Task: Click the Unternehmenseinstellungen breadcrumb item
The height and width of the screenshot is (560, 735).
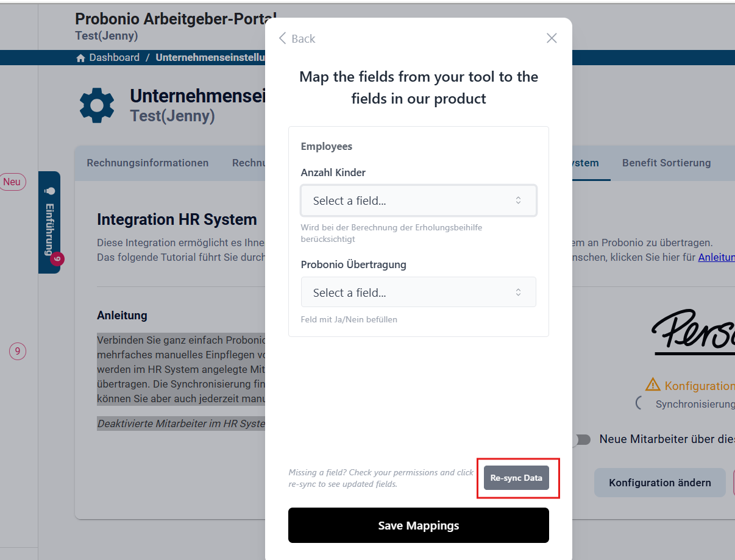Action: click(210, 57)
